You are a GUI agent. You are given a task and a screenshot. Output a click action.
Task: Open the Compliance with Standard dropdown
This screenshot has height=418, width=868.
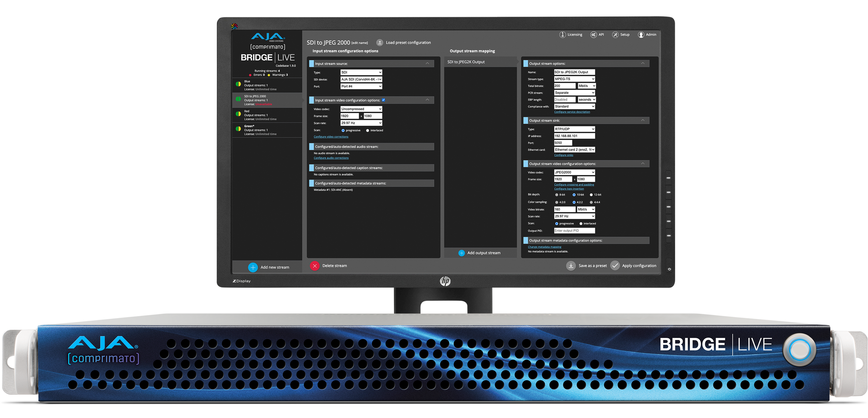coord(574,106)
